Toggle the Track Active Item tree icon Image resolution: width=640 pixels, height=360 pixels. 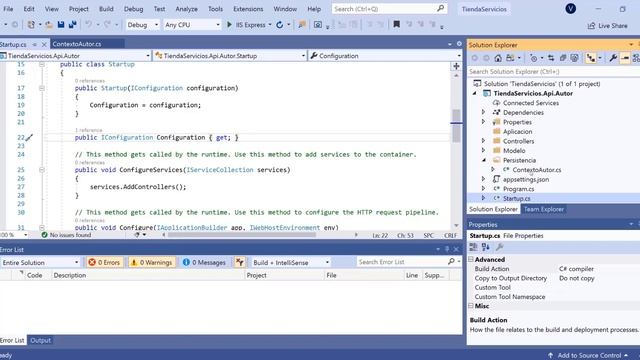click(x=591, y=58)
